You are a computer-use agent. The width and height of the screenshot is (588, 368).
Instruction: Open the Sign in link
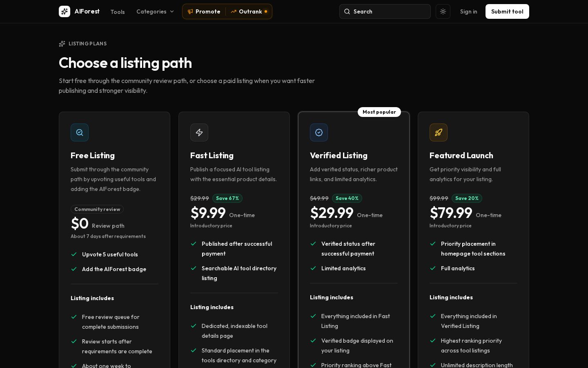[468, 11]
